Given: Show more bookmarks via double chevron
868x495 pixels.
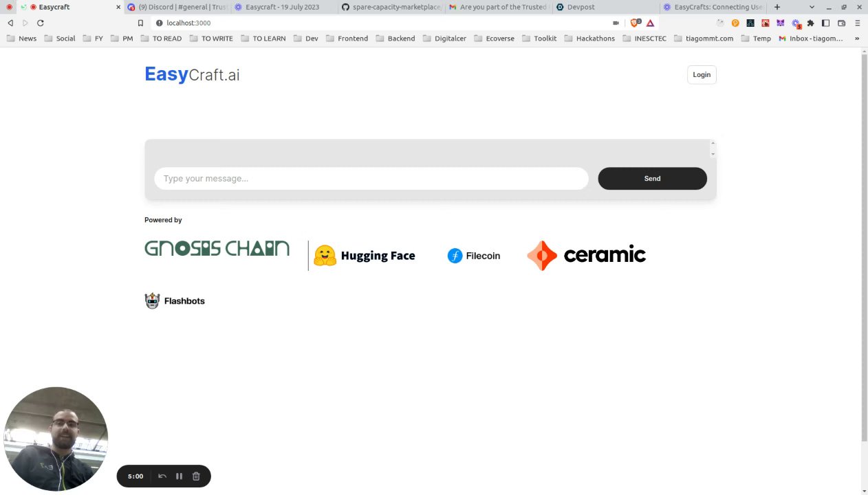Looking at the screenshot, I should [x=857, y=38].
